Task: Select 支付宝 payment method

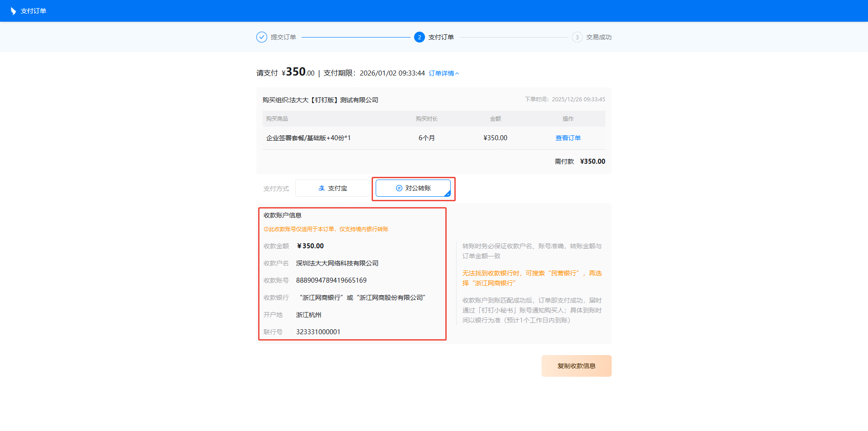Action: pos(333,188)
